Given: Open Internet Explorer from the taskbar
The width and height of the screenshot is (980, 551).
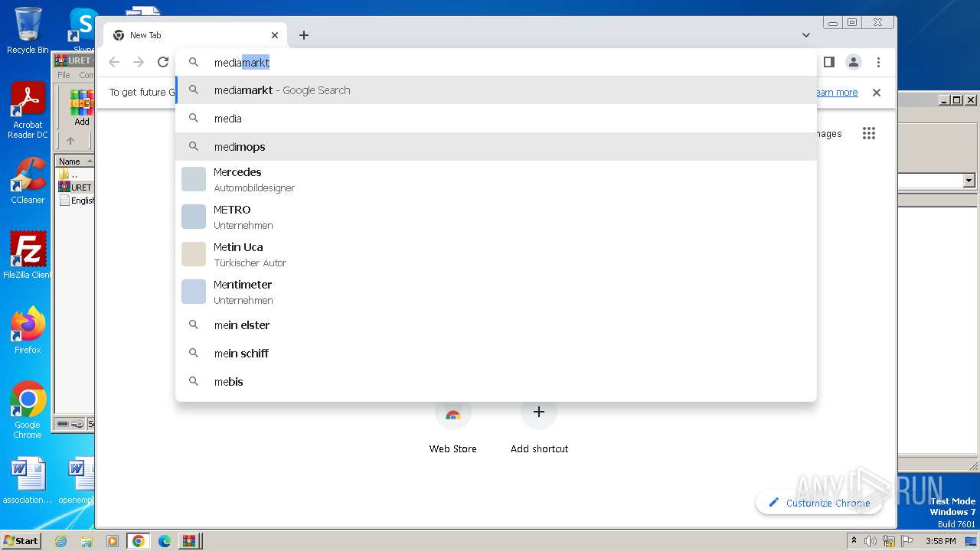Looking at the screenshot, I should click(x=60, y=541).
